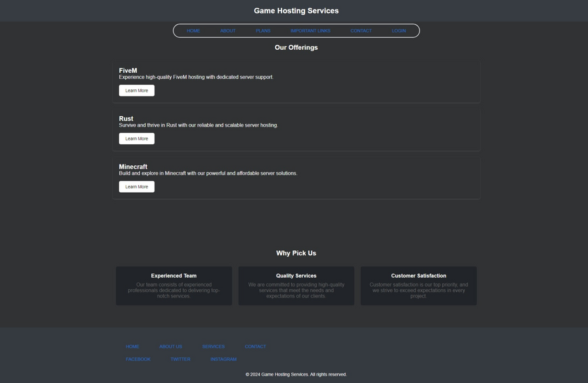Click the 2024 copyright notice text
588x383 pixels.
pos(296,374)
